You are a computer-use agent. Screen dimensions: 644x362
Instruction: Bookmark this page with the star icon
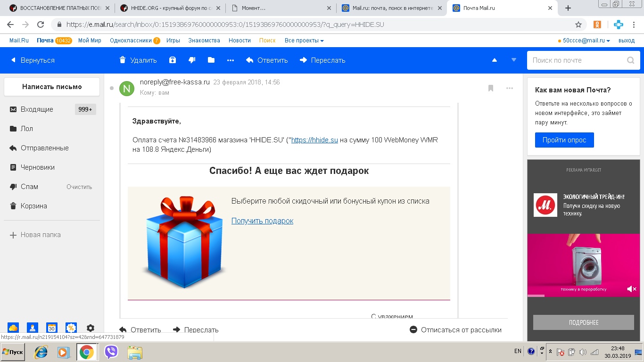coord(578,25)
